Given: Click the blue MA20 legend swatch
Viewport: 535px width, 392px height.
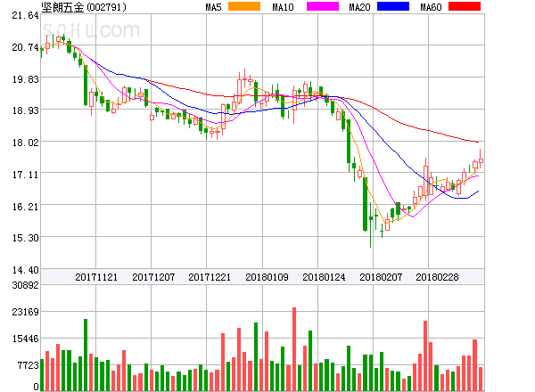Looking at the screenshot, I should [393, 6].
